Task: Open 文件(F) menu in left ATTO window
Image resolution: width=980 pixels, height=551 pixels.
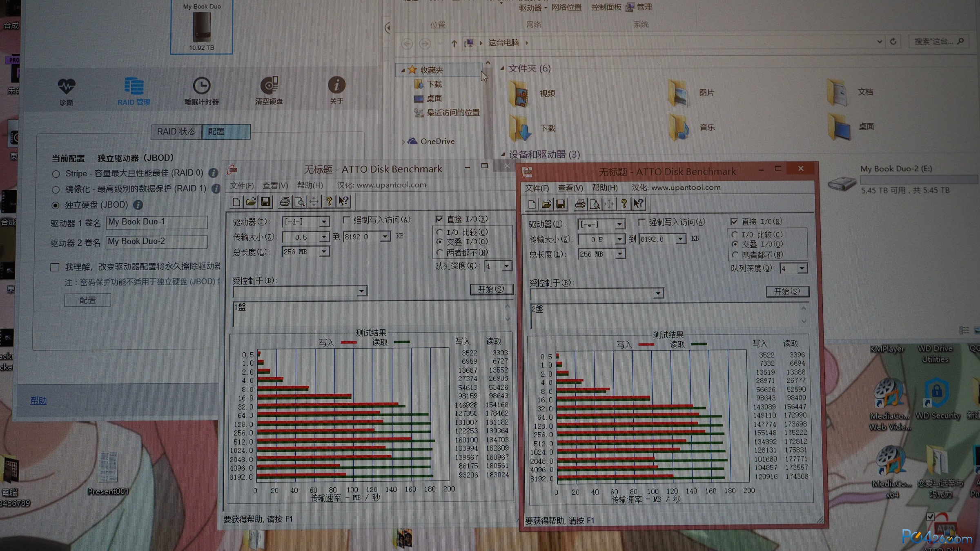Action: (x=241, y=186)
